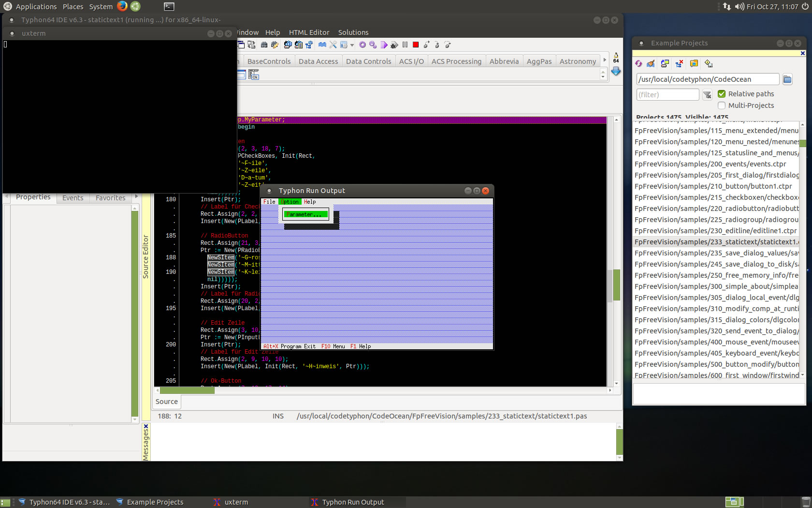Click the purple Run arrow in the IDE toolbar
Screen dimensions: 812x508
coord(384,45)
